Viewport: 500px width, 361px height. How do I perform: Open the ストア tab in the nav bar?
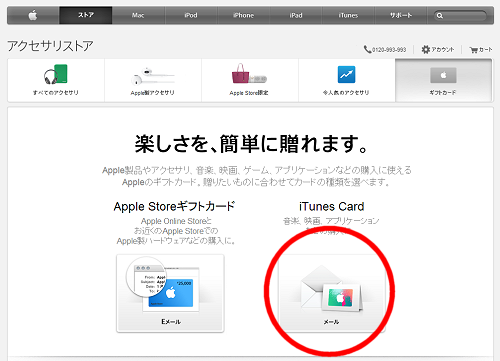pyautogui.click(x=86, y=15)
